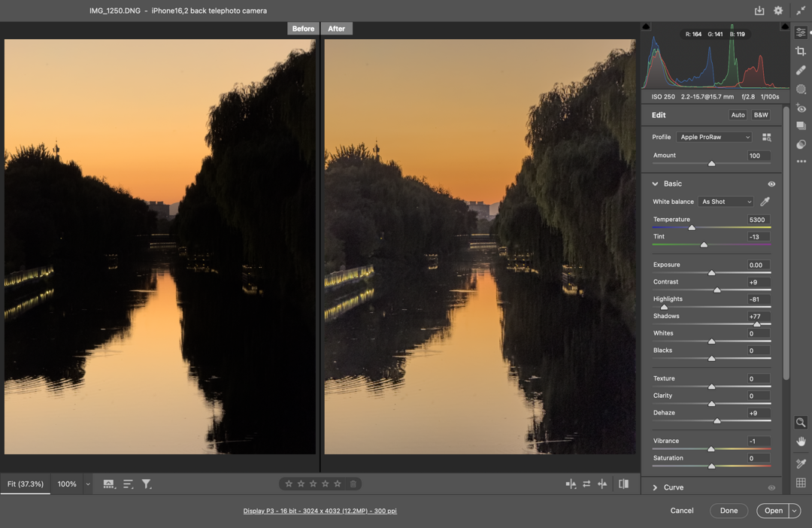Image resolution: width=812 pixels, height=528 pixels.
Task: Open the Profile dropdown Apple ProRaw
Action: point(714,138)
